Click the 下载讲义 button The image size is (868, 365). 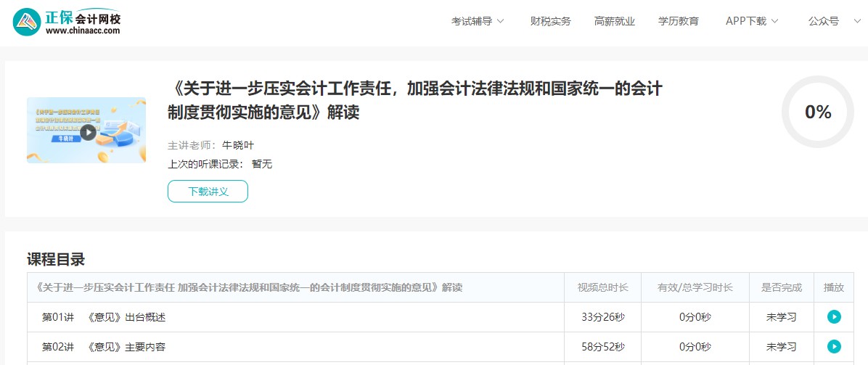pyautogui.click(x=208, y=192)
